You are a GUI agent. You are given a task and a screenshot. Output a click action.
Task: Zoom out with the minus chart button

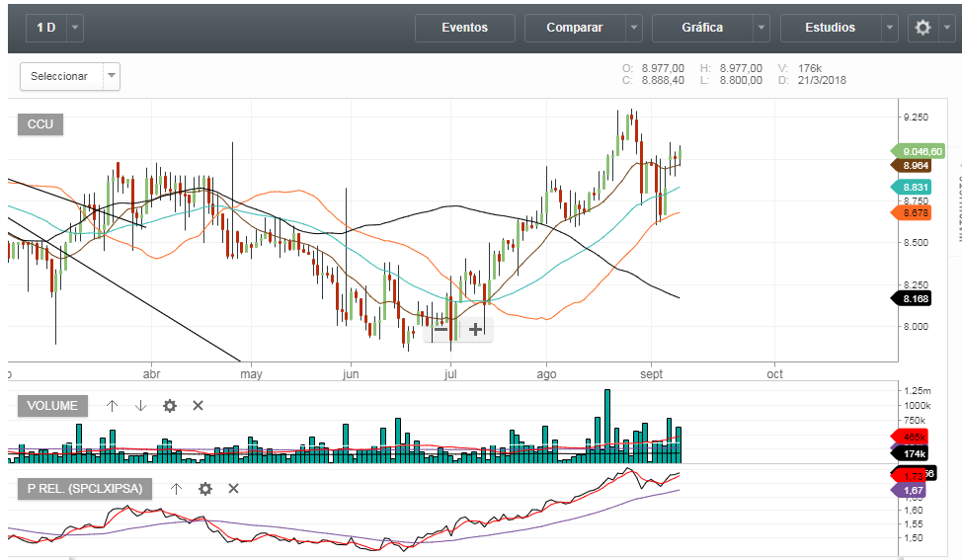[441, 330]
